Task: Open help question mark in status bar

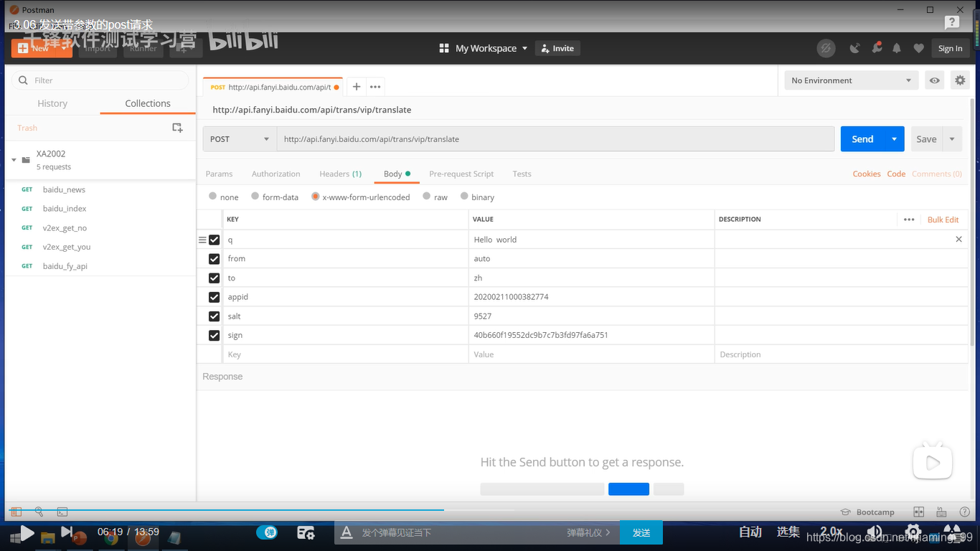Action: pyautogui.click(x=963, y=512)
